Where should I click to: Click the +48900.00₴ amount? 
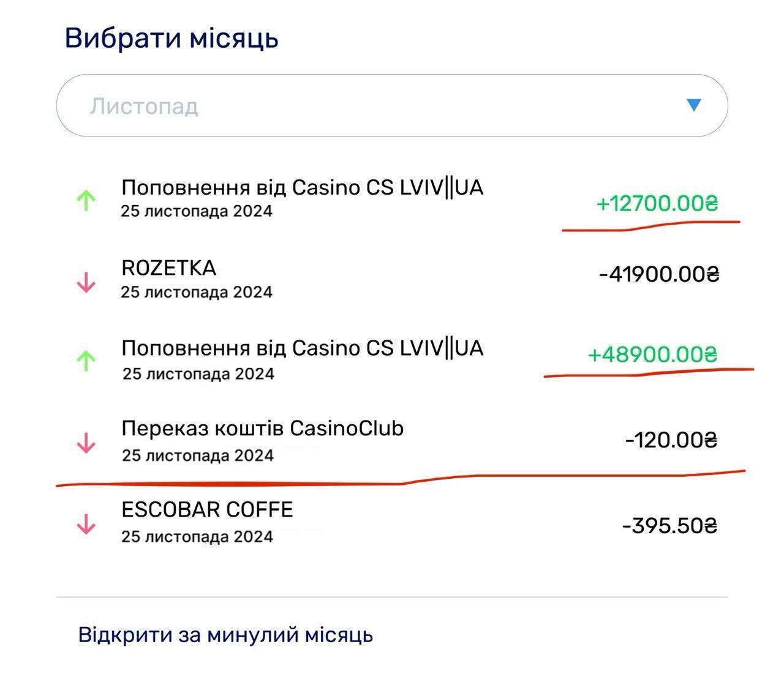tap(652, 354)
